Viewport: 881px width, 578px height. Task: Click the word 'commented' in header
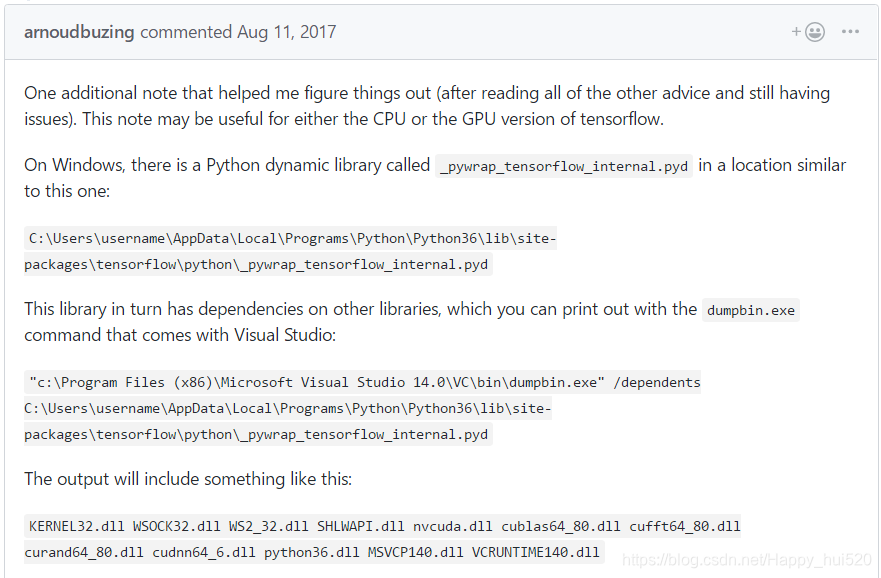(x=185, y=32)
